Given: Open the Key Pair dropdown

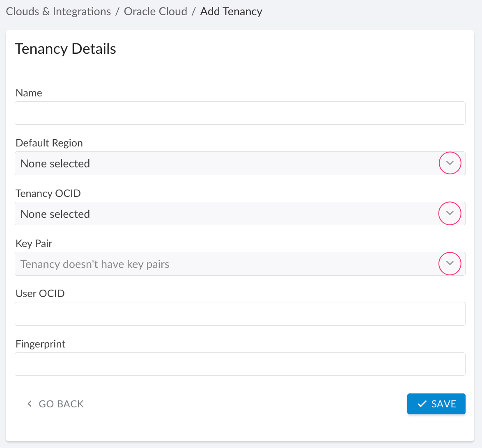Looking at the screenshot, I should pos(240,264).
